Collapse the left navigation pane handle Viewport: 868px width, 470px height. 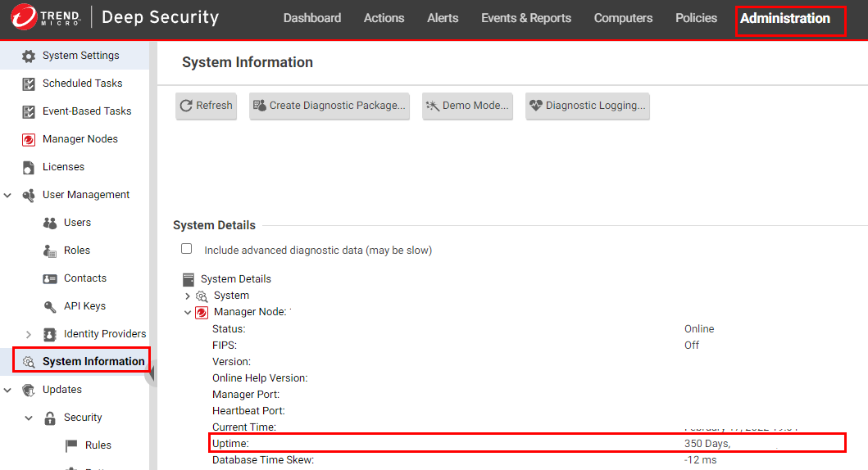pos(151,373)
